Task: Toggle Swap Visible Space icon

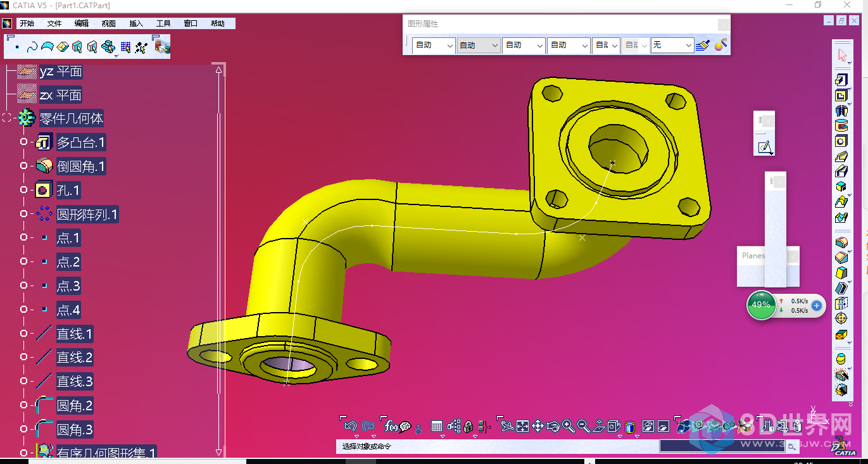Action: coord(663,427)
